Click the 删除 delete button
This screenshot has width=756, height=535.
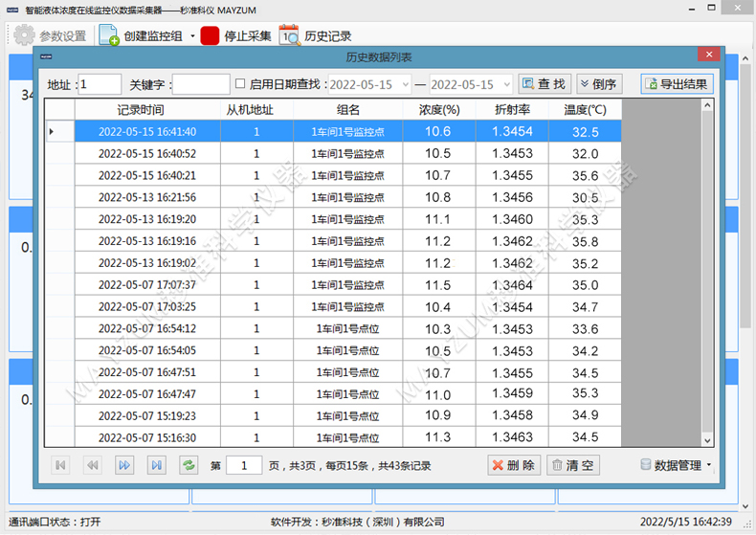pos(514,465)
